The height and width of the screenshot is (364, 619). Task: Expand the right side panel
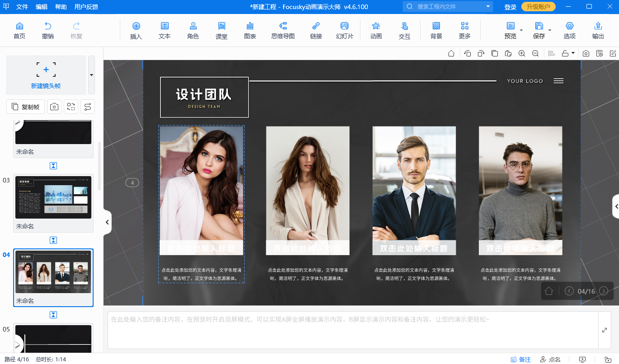616,206
